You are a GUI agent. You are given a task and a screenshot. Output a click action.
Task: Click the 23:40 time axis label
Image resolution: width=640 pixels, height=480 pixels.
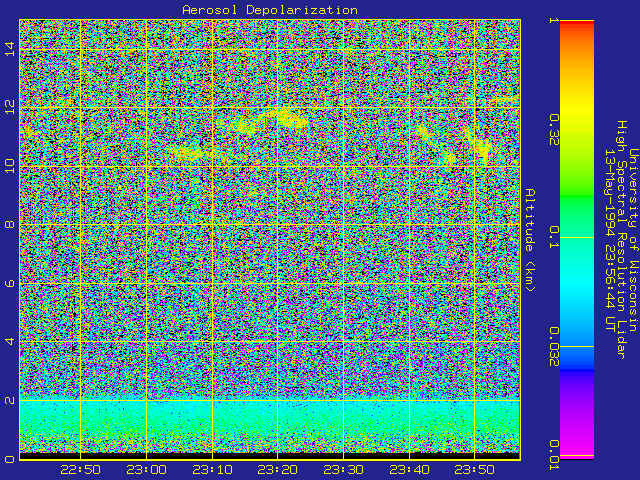[409, 470]
